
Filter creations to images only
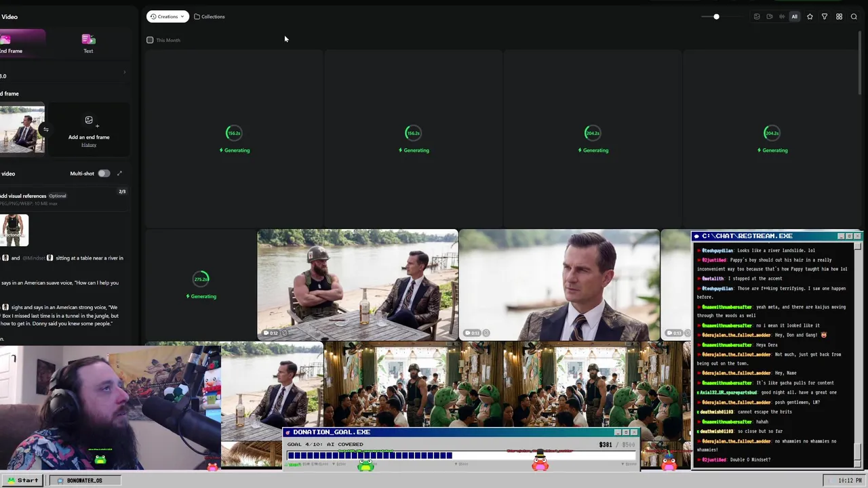(757, 16)
